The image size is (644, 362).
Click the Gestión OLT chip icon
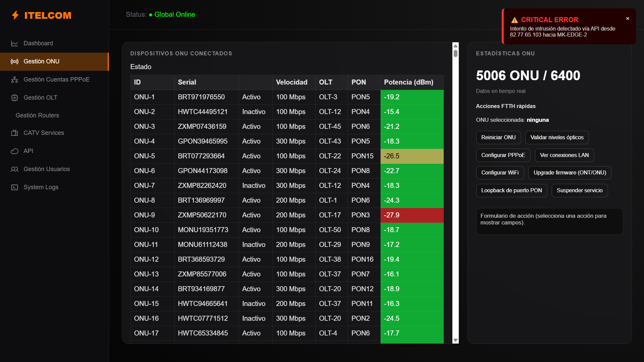point(14,98)
